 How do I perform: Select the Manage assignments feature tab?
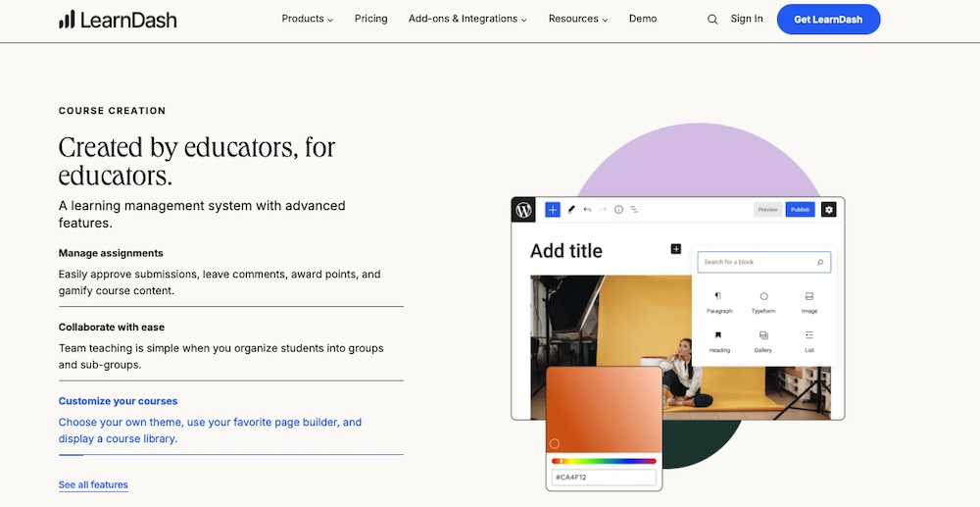[231, 272]
